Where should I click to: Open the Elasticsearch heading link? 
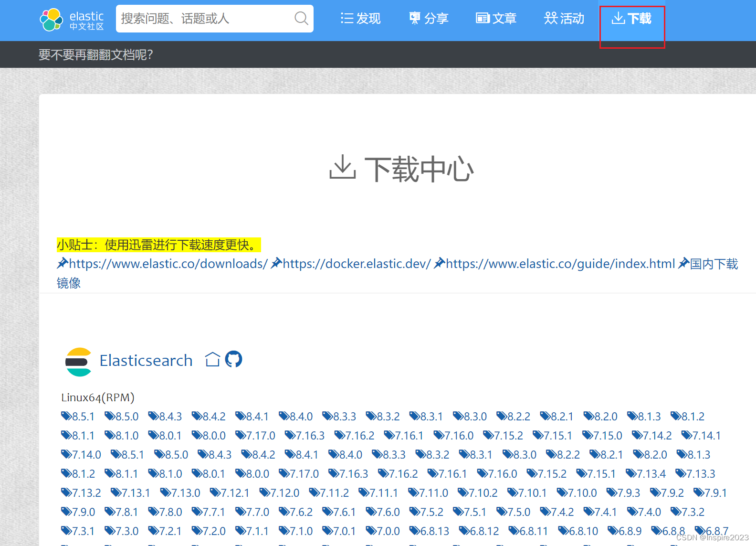[146, 361]
